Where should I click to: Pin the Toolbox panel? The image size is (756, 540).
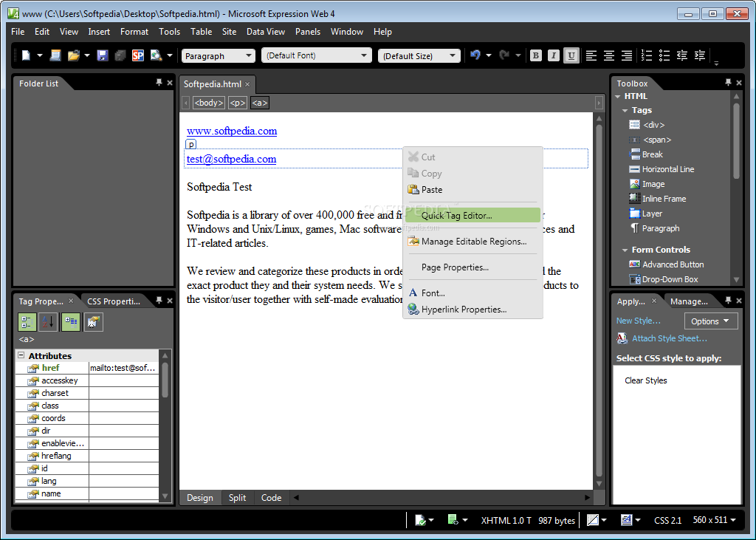pos(728,83)
